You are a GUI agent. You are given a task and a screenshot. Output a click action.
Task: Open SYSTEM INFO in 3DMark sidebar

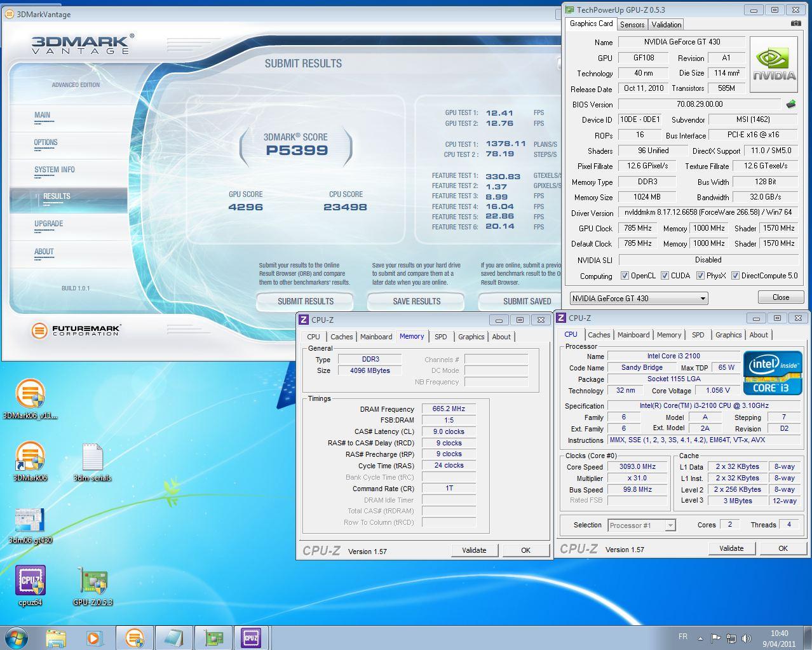[x=55, y=170]
